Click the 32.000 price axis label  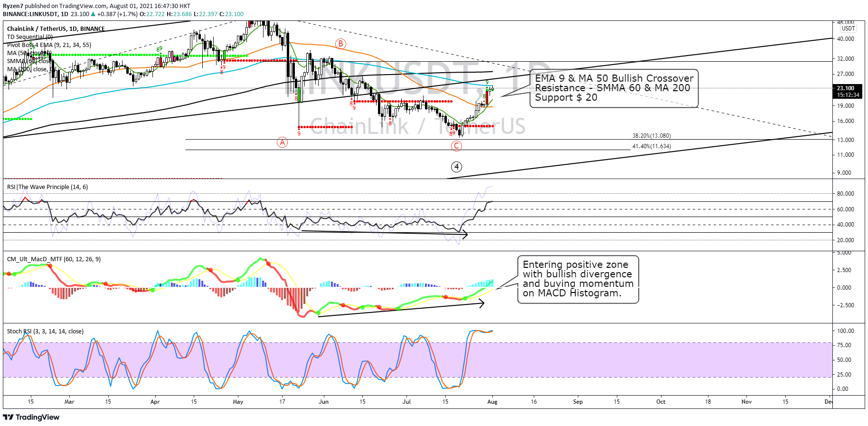[x=845, y=59]
